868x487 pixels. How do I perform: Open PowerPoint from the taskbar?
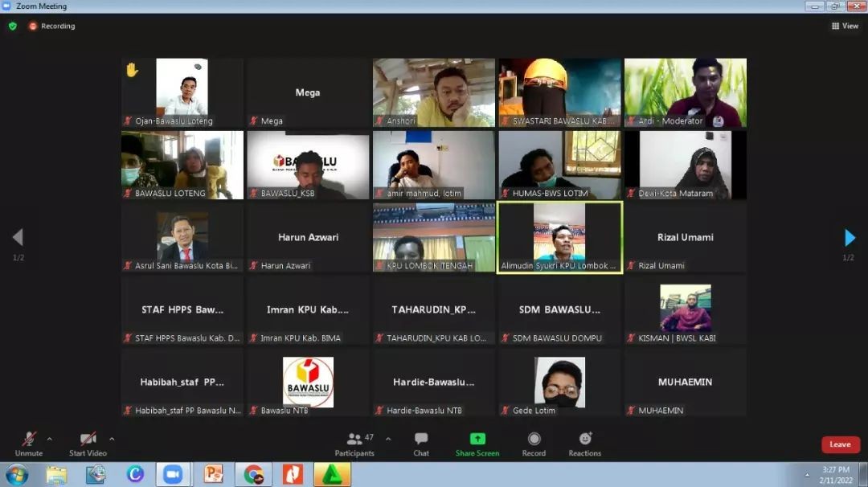click(213, 475)
